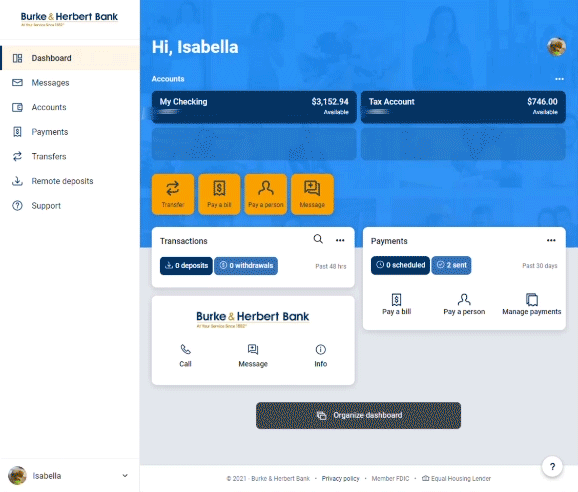The height and width of the screenshot is (492, 578).
Task: Open the Privacy policy link
Action: pos(340,478)
